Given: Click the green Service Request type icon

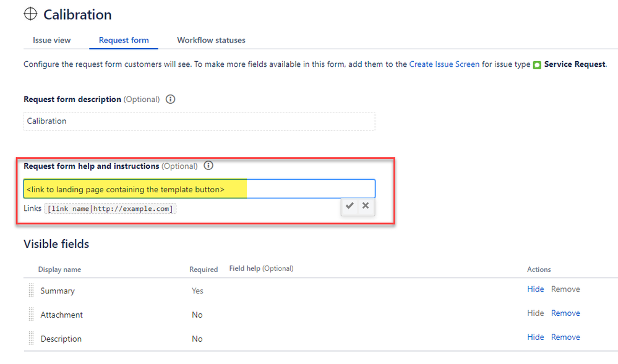Looking at the screenshot, I should (x=537, y=64).
